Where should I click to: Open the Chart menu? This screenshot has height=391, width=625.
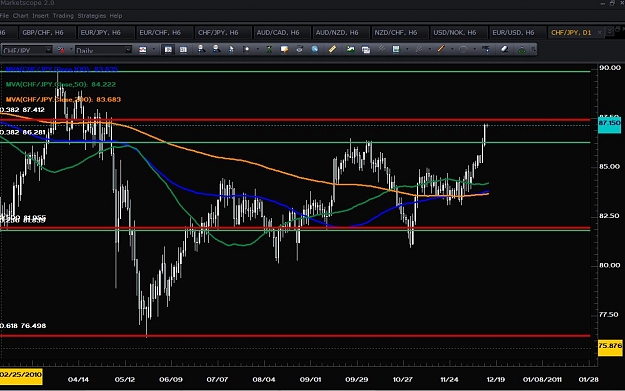[21, 16]
